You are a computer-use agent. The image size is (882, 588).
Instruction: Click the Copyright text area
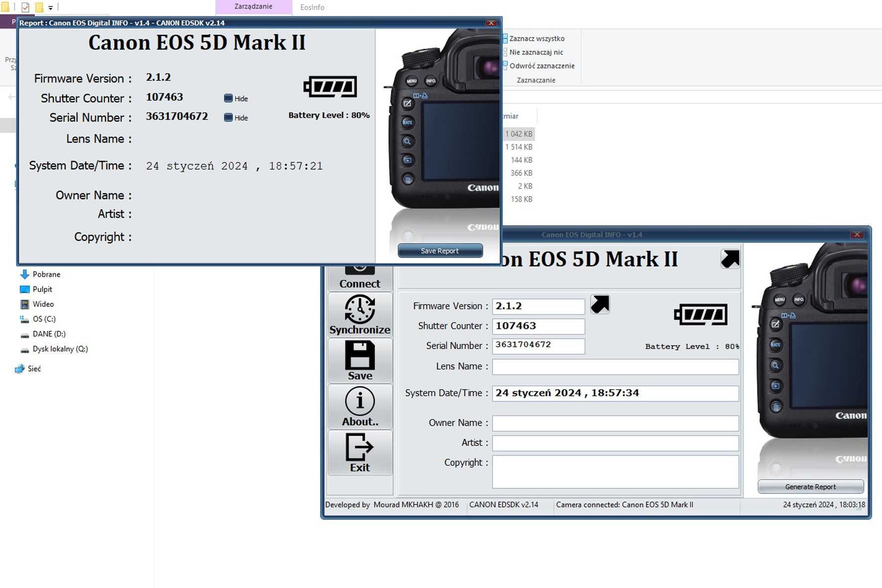click(616, 471)
